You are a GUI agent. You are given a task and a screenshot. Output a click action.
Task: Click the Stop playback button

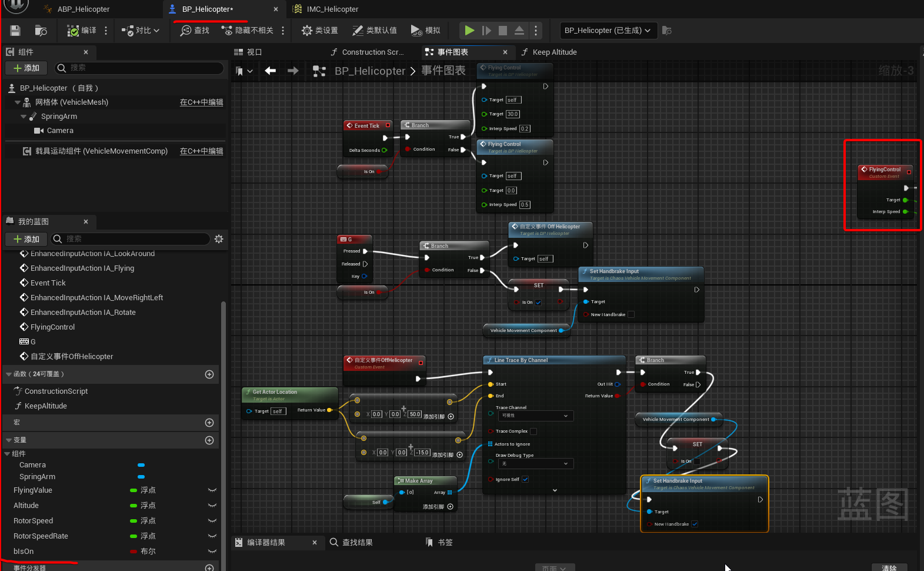[503, 31]
